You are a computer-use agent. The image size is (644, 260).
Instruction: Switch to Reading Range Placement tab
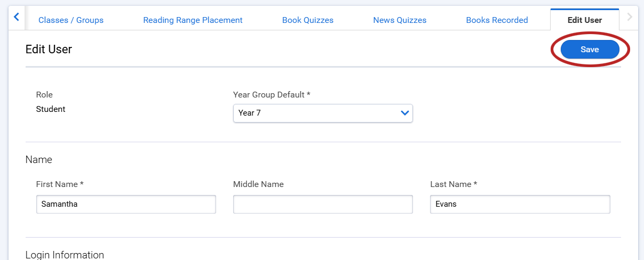click(x=193, y=20)
